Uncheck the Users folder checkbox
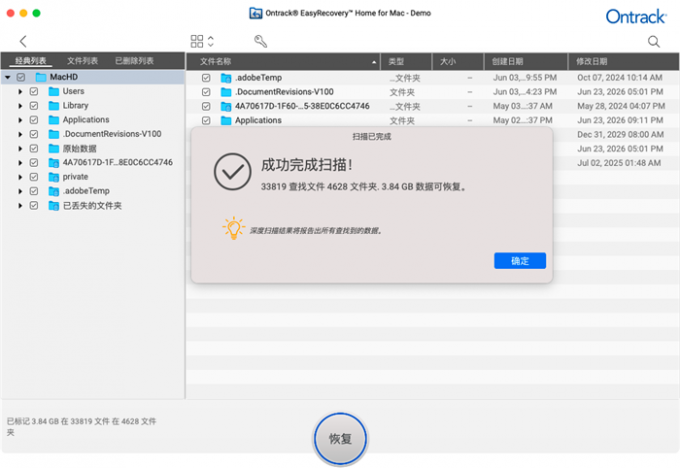Viewport: 680px width, 468px height. 34,92
